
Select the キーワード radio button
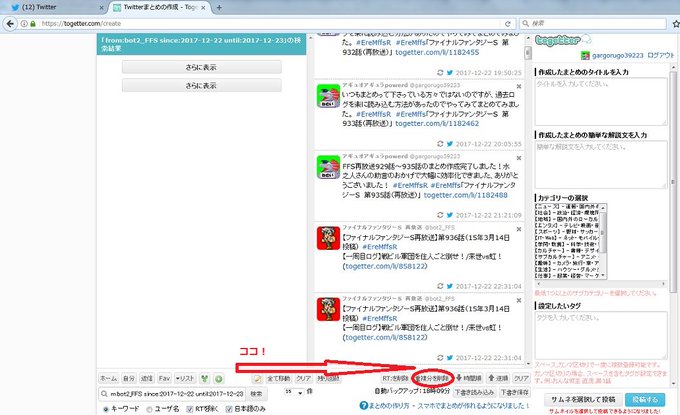click(105, 409)
